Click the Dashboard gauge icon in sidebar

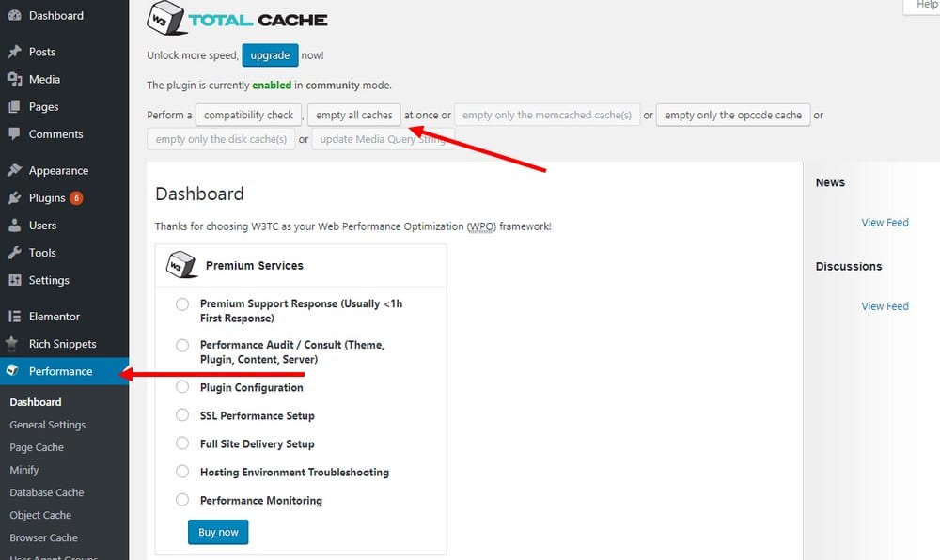tap(14, 16)
